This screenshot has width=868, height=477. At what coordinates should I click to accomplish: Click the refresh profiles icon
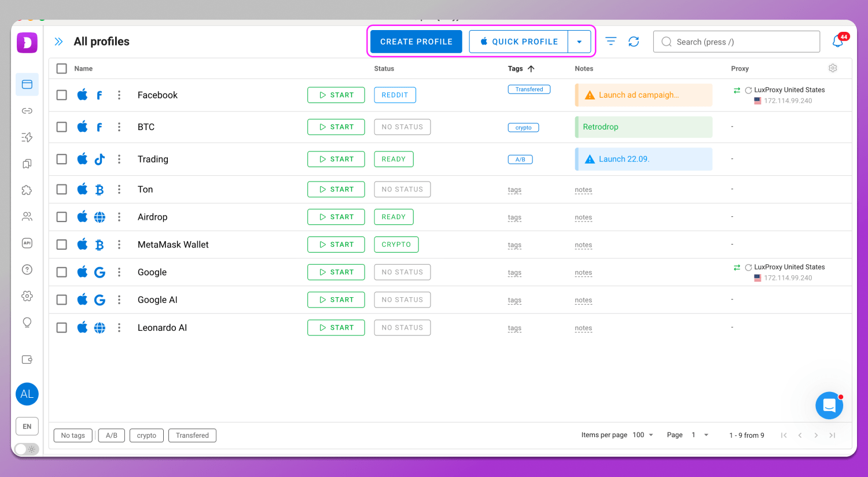[x=634, y=42]
